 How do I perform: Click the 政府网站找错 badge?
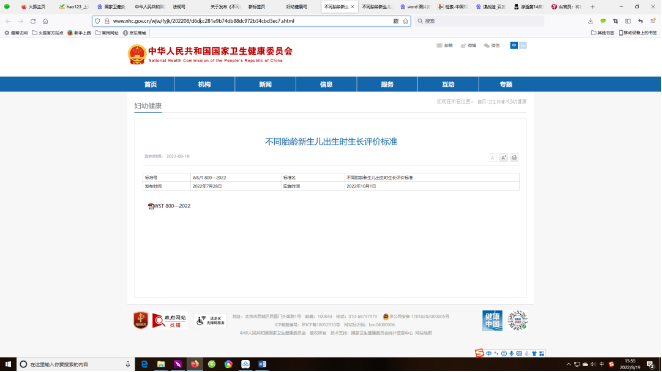[169, 320]
